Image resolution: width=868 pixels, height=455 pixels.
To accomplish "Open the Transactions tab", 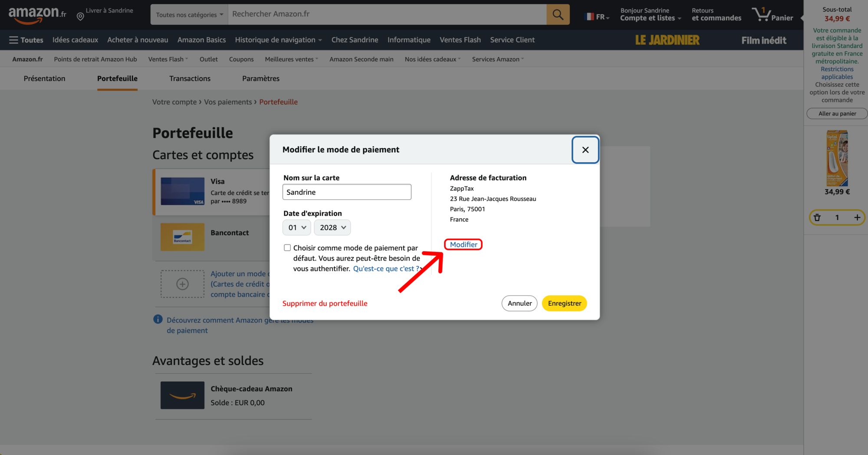I will click(x=190, y=79).
